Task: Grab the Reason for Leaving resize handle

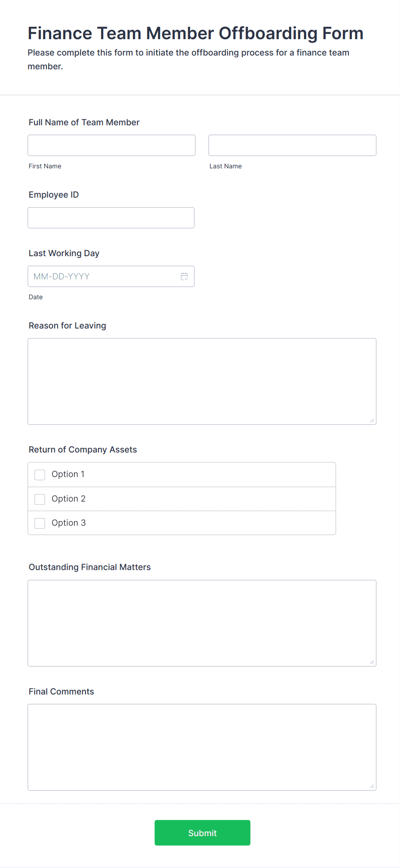Action: coord(372,420)
